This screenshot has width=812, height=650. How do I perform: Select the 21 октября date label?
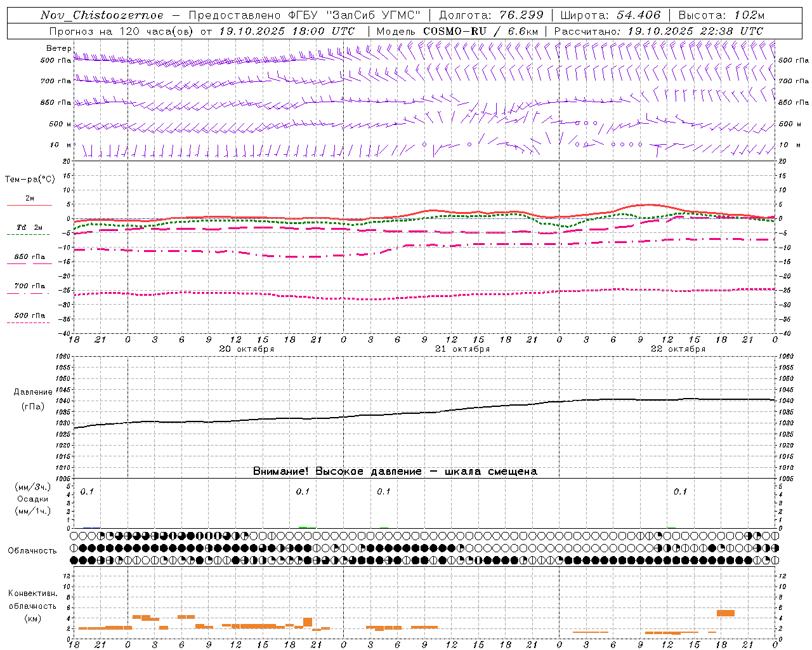point(462,349)
